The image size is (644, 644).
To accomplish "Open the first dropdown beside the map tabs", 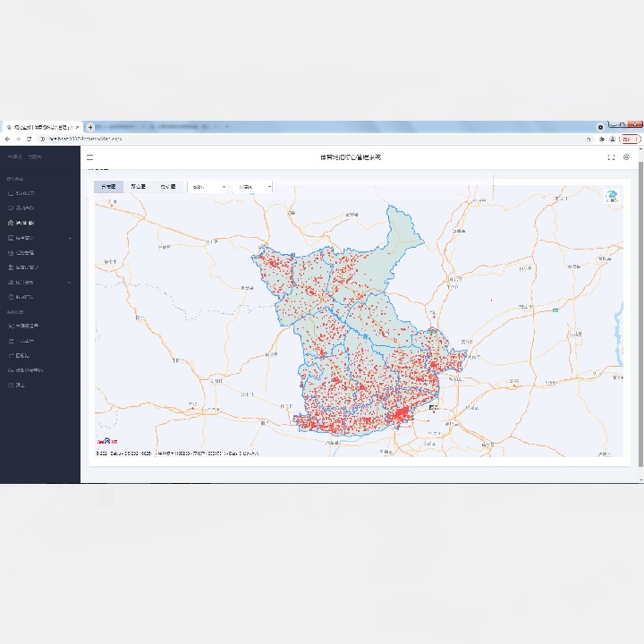I will click(208, 187).
